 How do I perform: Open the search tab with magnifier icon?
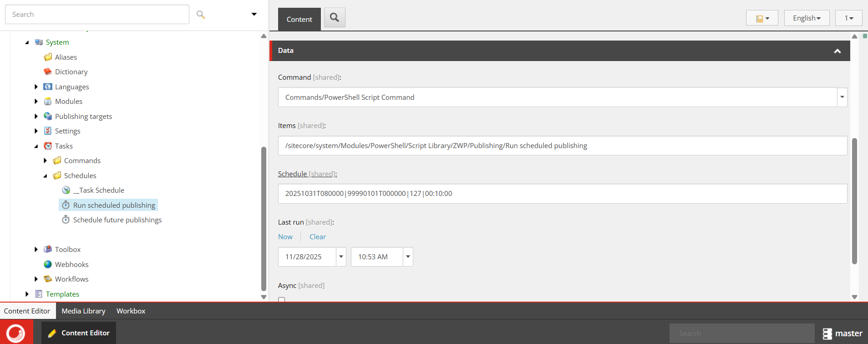(335, 18)
